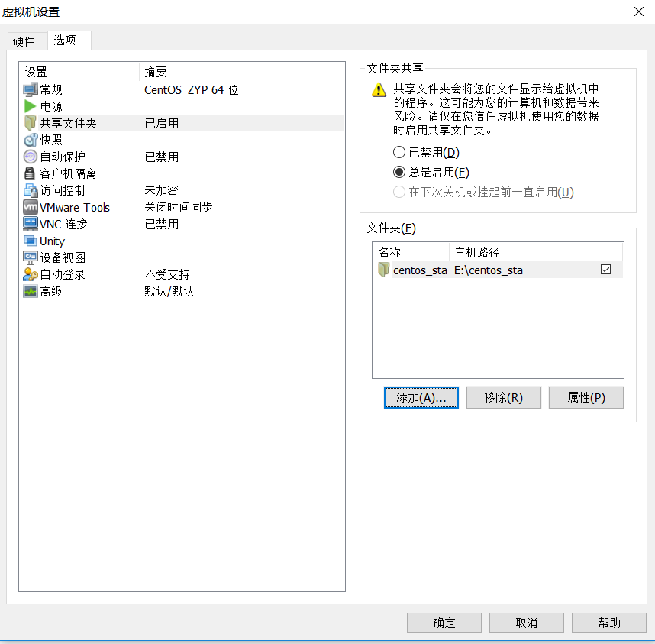655x644 pixels.
Task: Select the 快照 settings row label
Action: 51,140
